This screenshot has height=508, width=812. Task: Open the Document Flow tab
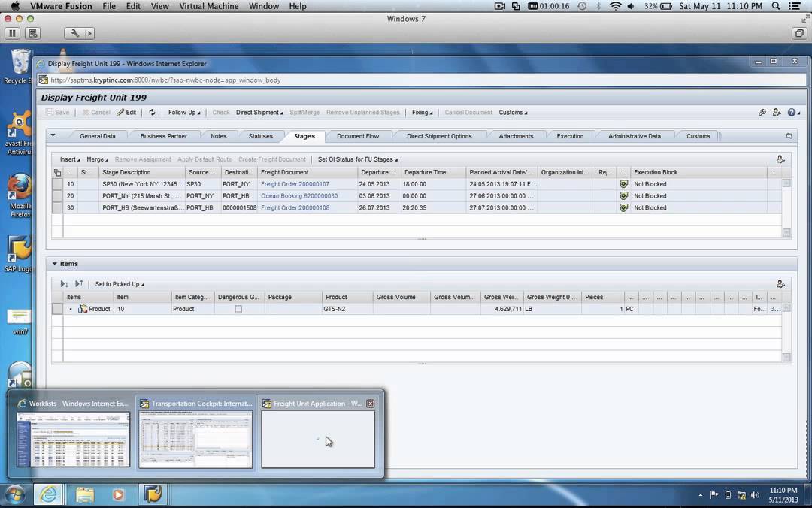tap(358, 136)
